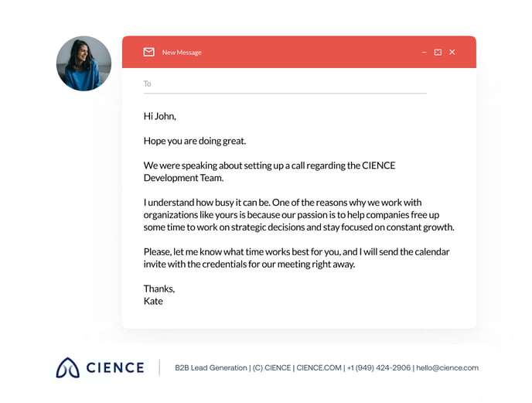The image size is (532, 403).
Task: Open the CIENCE.COM link in the footer
Action: point(319,367)
